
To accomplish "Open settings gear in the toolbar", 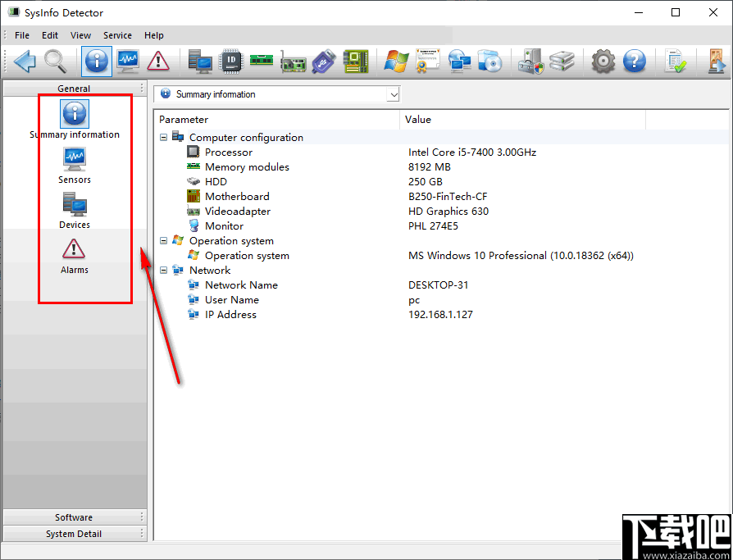I will point(603,61).
